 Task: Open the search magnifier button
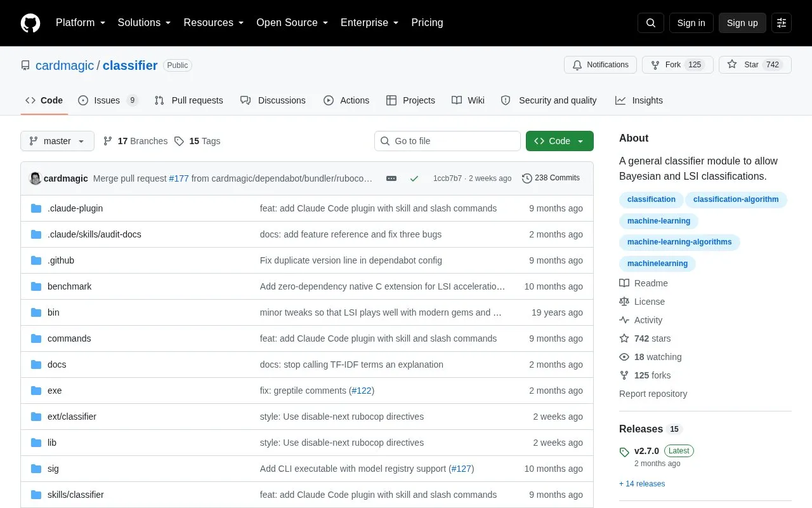tap(651, 23)
